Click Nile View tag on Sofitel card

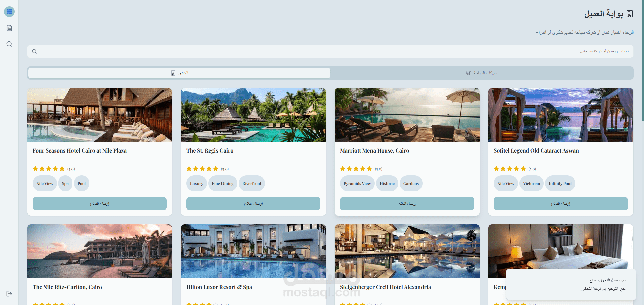(x=506, y=184)
